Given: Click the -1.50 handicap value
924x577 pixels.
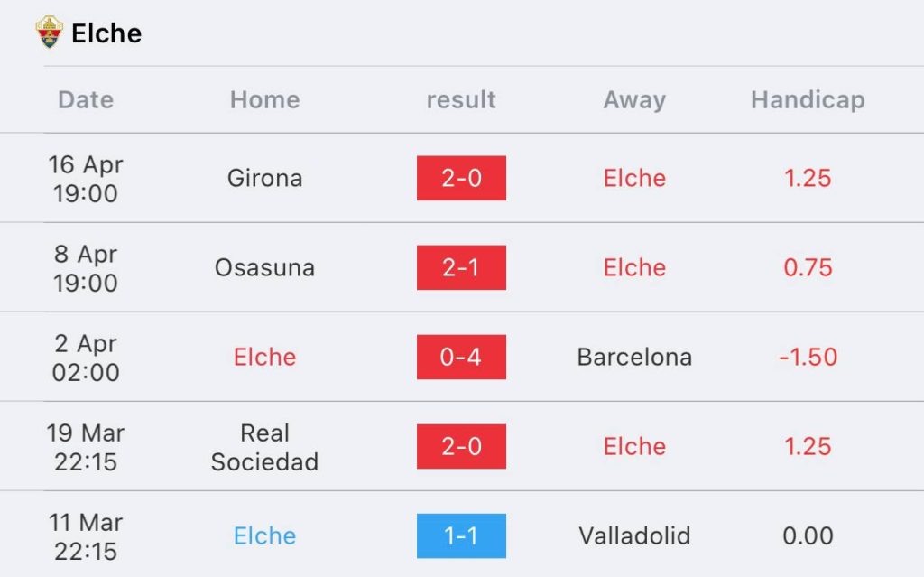Looking at the screenshot, I should pos(808,357).
